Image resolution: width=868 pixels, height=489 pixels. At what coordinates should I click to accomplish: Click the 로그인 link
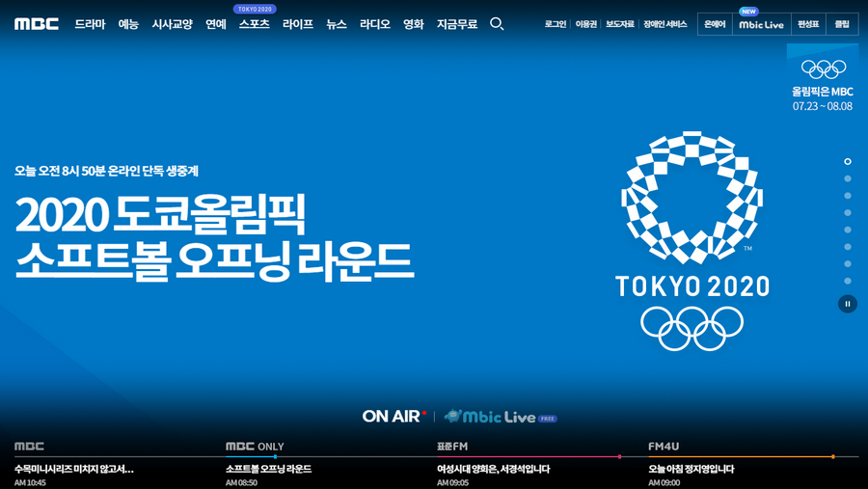click(556, 24)
